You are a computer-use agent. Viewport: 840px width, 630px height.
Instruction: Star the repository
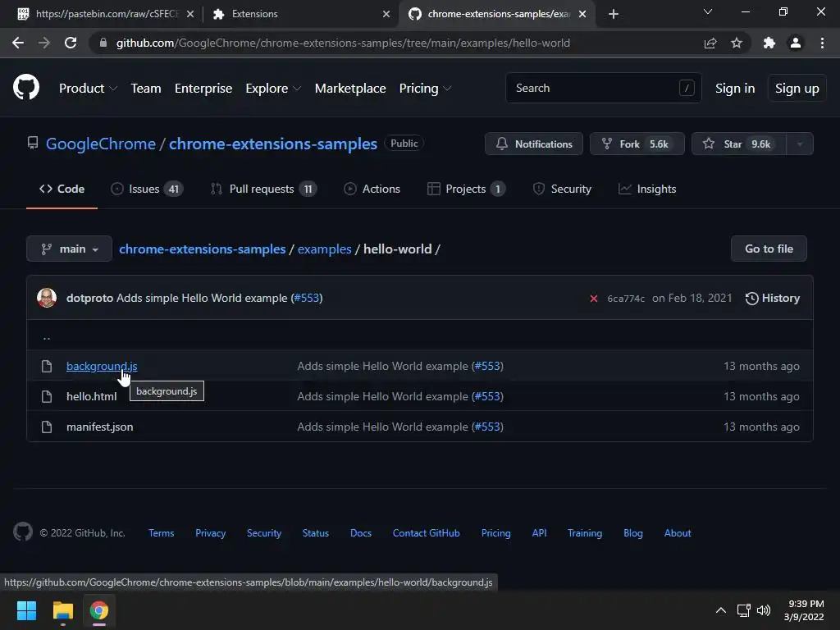739,144
